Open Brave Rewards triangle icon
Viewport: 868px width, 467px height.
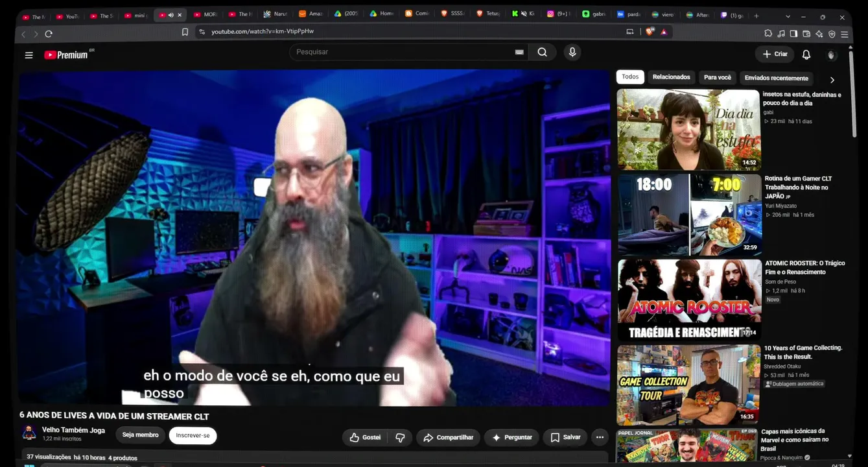(664, 32)
